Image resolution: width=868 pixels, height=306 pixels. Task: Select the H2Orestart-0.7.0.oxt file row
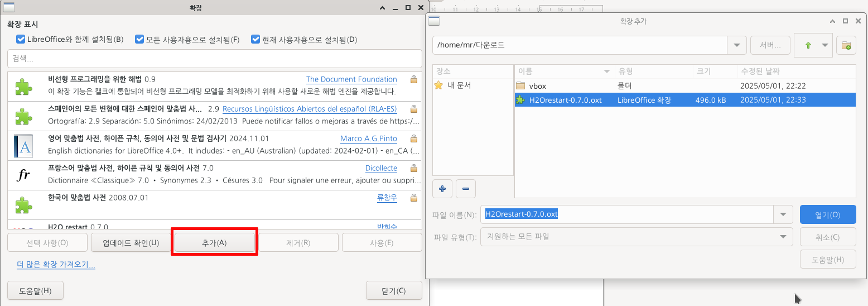[x=684, y=100]
